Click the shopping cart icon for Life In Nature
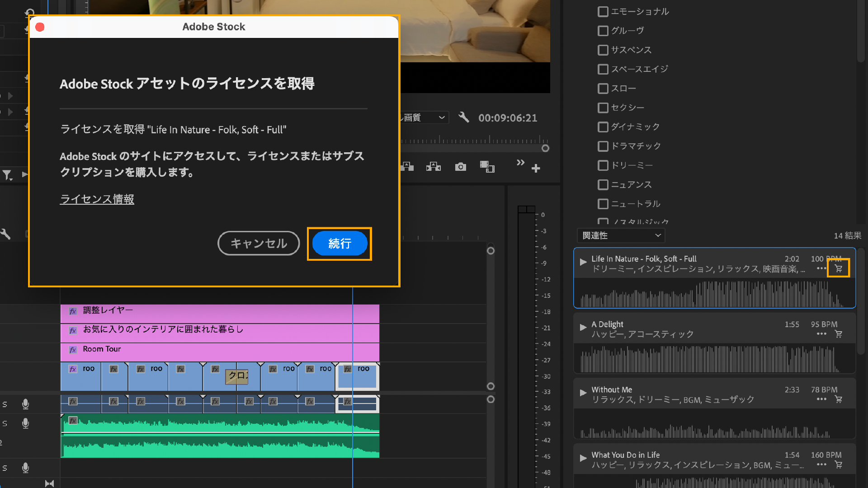The width and height of the screenshot is (868, 488). pos(838,268)
